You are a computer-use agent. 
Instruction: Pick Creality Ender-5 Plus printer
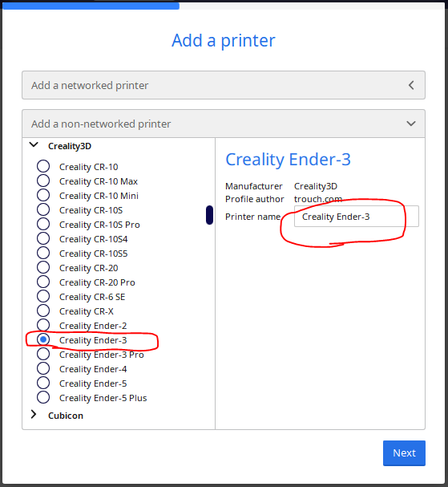(43, 398)
